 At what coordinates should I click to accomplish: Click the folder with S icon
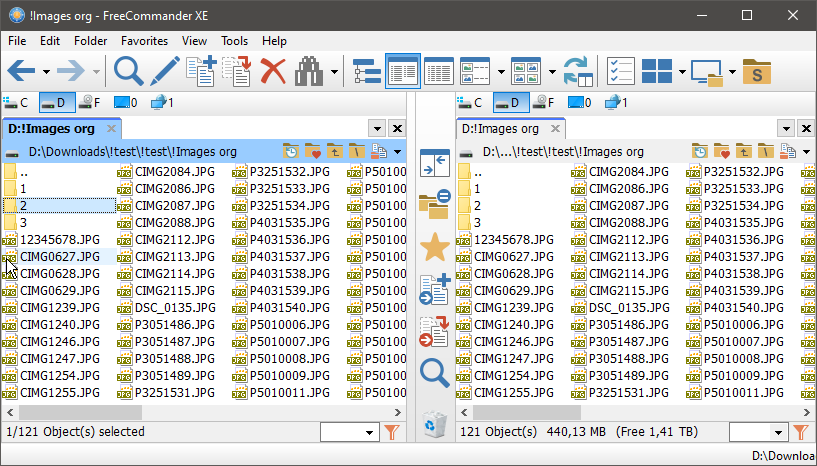point(757,71)
